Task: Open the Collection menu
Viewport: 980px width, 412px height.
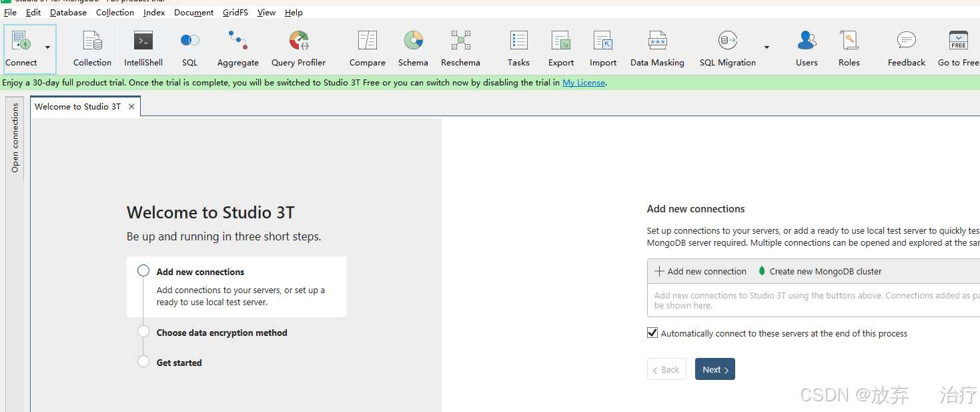Action: [x=115, y=12]
